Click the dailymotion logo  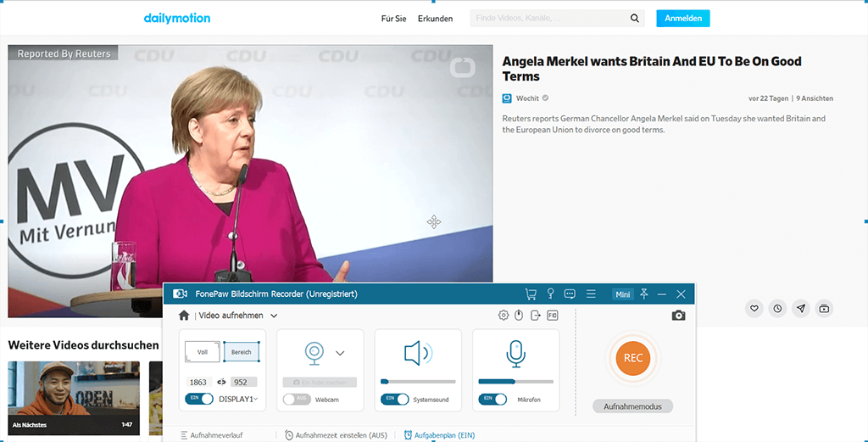177,18
